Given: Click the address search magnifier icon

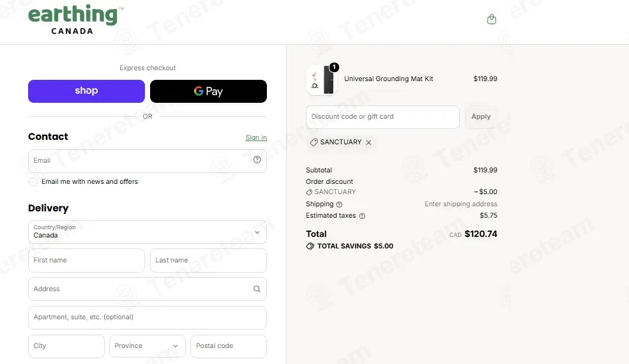Looking at the screenshot, I should point(257,289).
